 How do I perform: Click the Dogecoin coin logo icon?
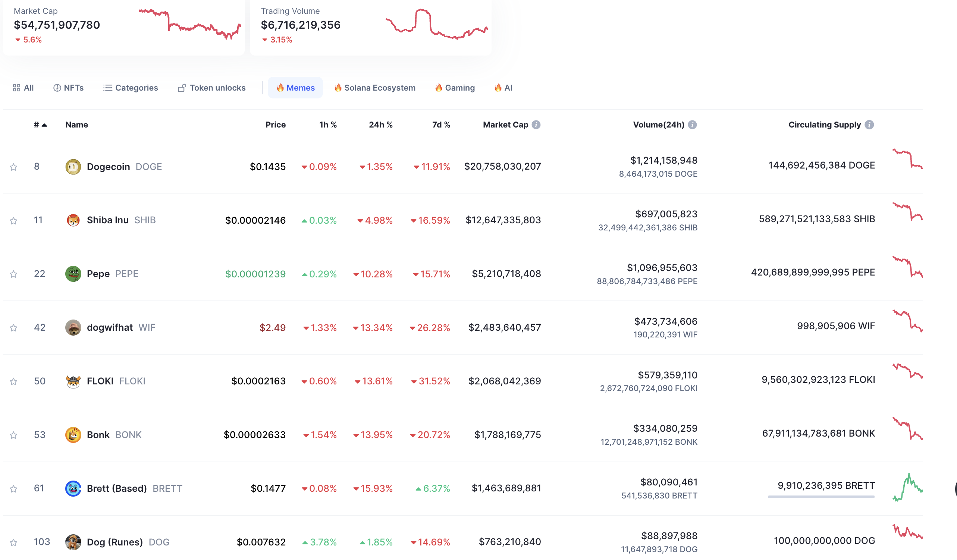(73, 167)
